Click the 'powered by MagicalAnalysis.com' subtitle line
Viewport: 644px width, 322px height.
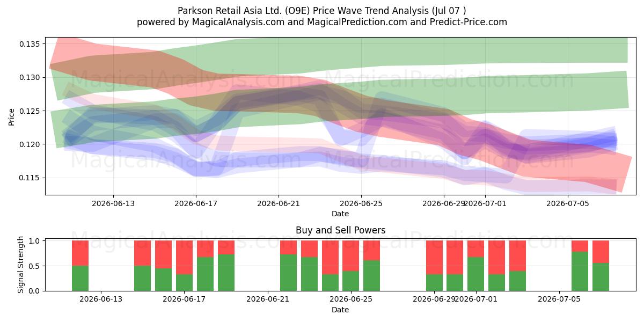(x=322, y=22)
